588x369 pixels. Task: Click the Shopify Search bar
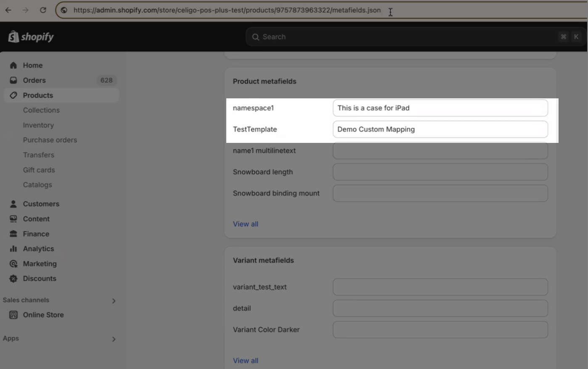click(416, 37)
